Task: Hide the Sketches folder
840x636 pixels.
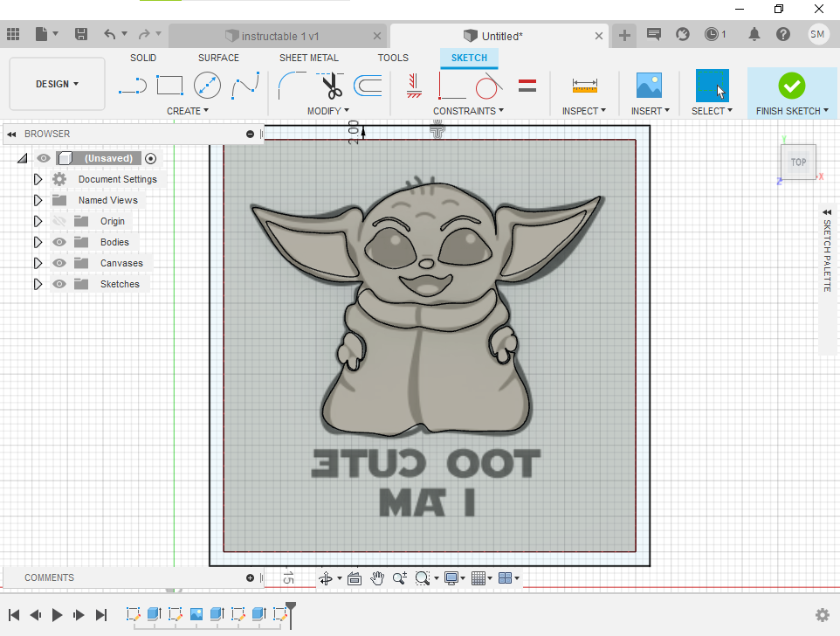Action: (59, 283)
